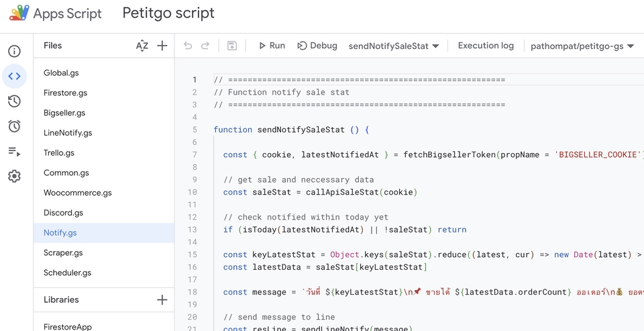Save project with floppy disk icon
The image size is (644, 331).
[232, 46]
